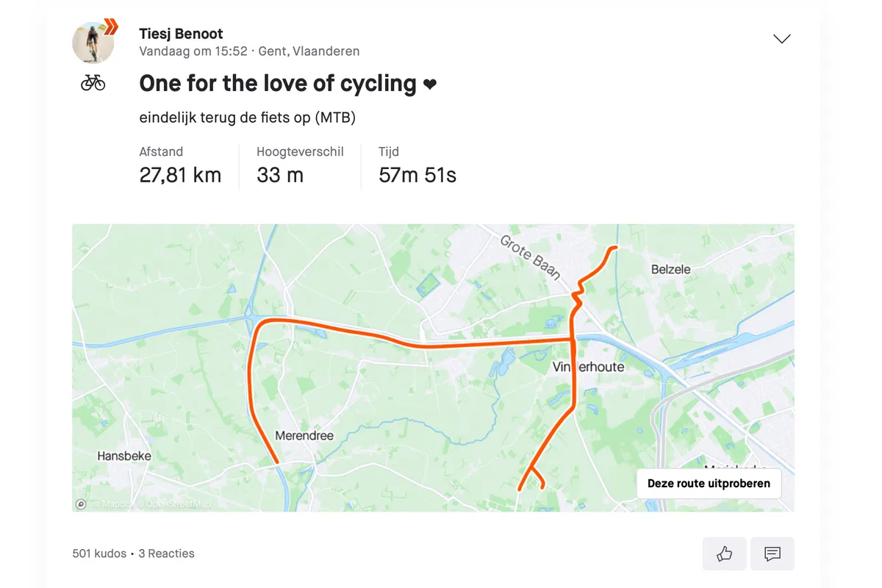
Task: Open "One for the love of cycling" activity
Action: click(x=278, y=84)
